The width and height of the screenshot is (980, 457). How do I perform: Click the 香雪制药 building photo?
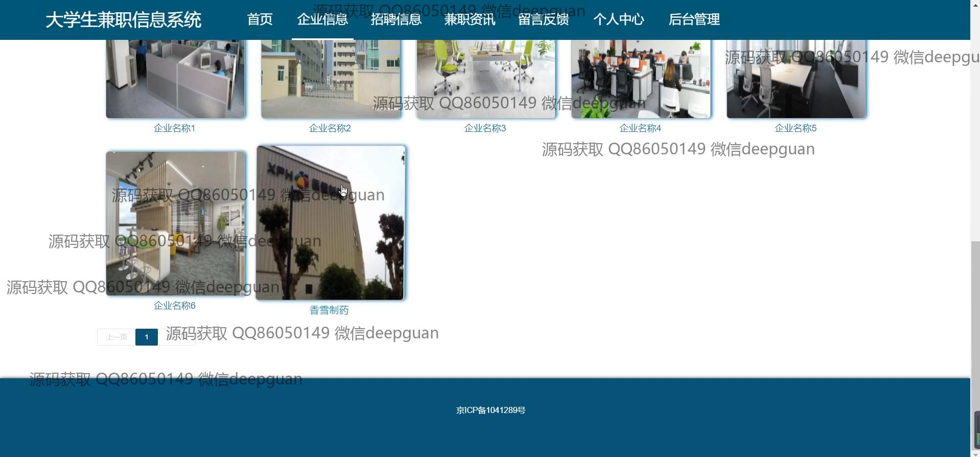coord(330,223)
